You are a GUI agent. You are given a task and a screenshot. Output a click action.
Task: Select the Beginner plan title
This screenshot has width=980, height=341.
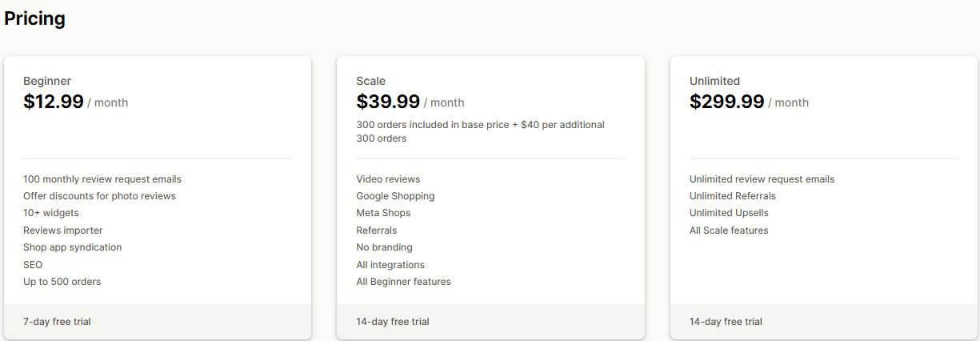(x=47, y=81)
